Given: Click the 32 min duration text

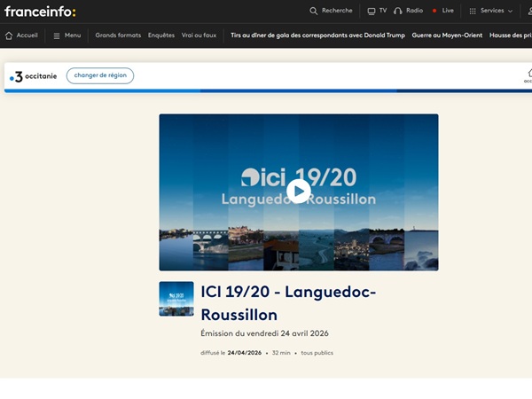Looking at the screenshot, I should tap(281, 353).
